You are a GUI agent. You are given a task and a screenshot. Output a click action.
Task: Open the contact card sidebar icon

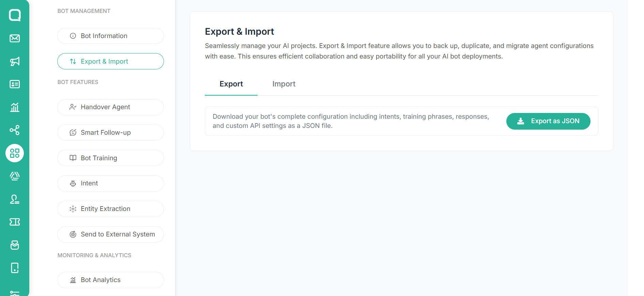pos(15,84)
